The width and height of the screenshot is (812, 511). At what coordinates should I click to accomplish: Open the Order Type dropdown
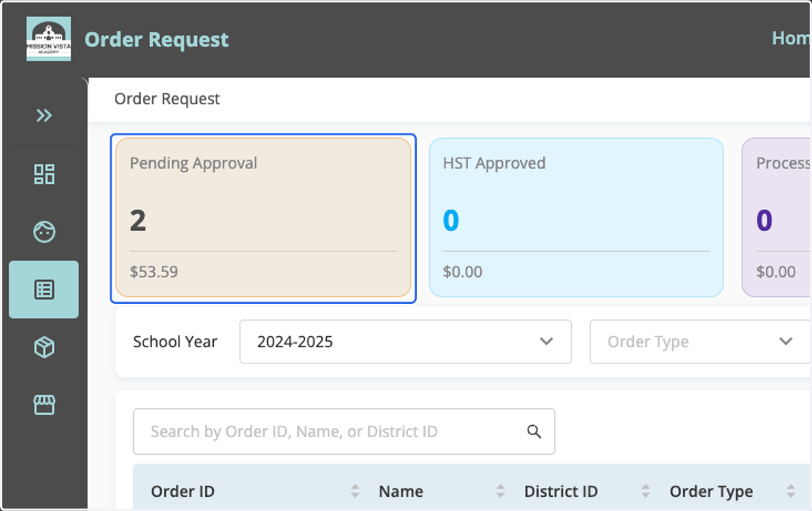coord(700,342)
